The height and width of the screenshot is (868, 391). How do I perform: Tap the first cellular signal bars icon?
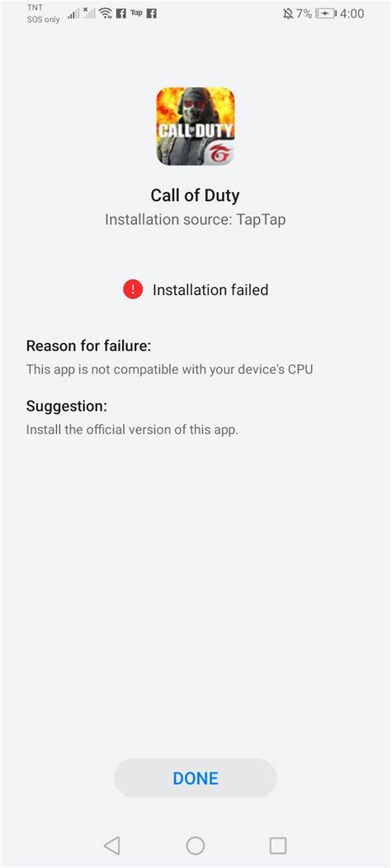73,14
